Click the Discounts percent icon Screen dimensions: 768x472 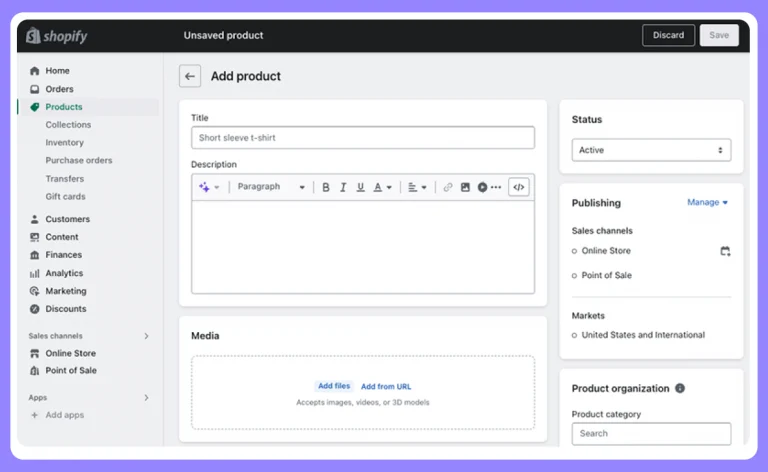click(x=34, y=309)
